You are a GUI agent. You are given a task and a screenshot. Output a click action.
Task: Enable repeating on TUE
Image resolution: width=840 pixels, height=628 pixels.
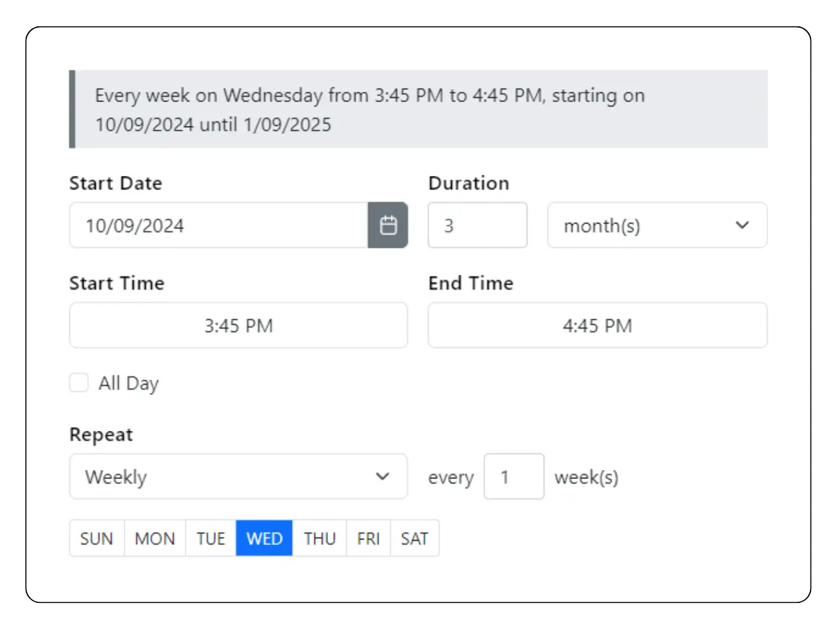tap(210, 538)
